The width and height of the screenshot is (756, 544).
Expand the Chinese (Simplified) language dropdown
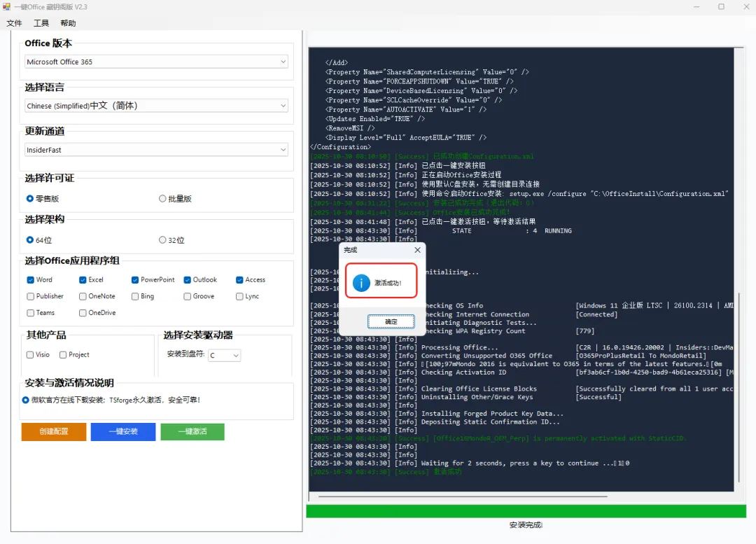coord(156,106)
